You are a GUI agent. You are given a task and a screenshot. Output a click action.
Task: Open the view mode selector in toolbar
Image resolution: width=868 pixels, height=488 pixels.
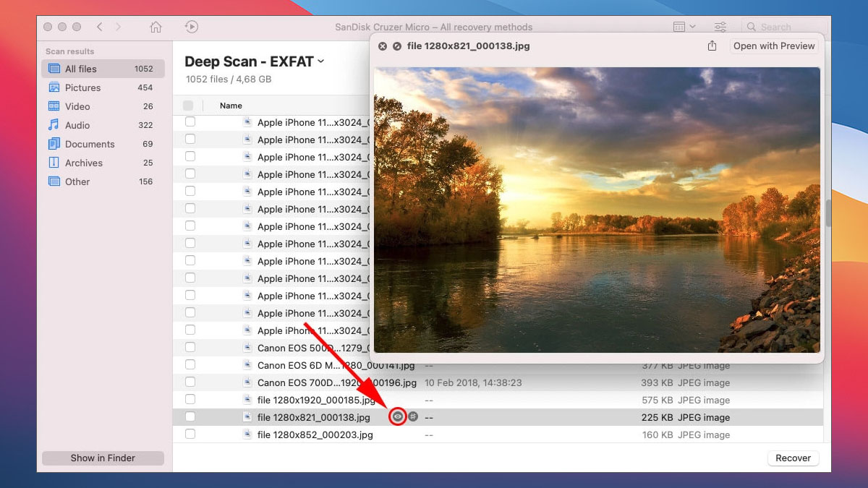pos(684,27)
